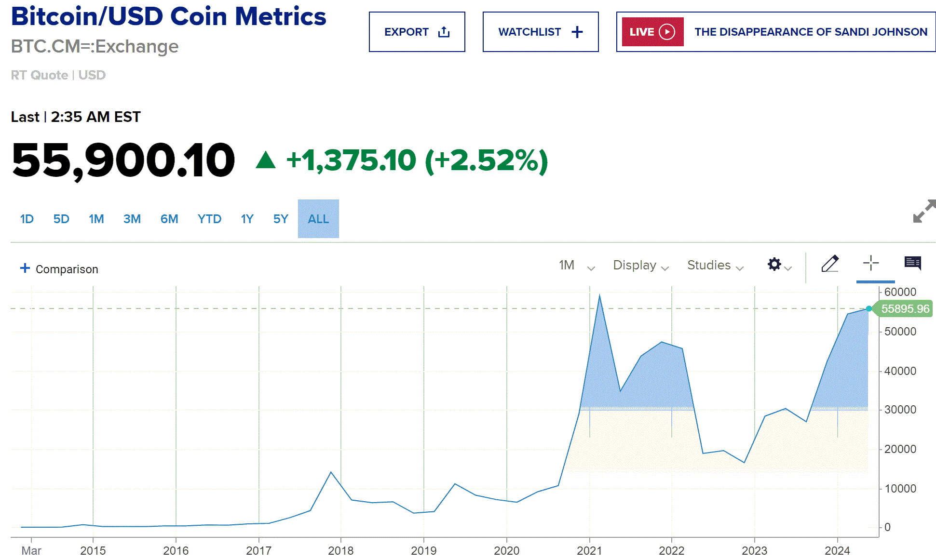Expand the Display dropdown menu
The height and width of the screenshot is (560, 936).
(640, 266)
